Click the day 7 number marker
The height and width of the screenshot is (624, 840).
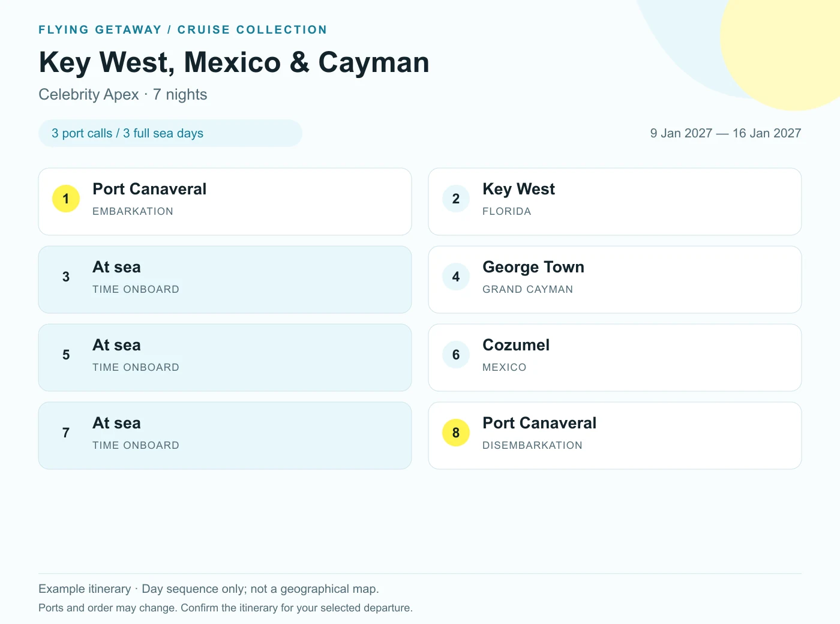[66, 433]
